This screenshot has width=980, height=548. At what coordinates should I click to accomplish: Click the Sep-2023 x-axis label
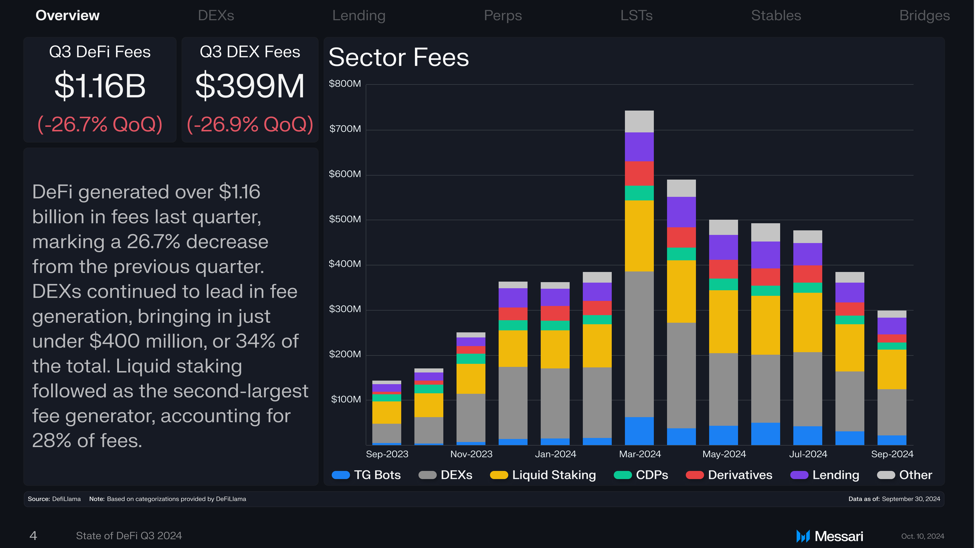tap(387, 454)
